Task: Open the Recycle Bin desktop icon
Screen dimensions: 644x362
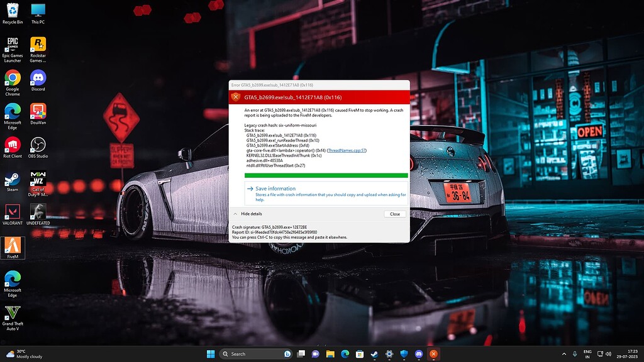Action: [x=13, y=14]
